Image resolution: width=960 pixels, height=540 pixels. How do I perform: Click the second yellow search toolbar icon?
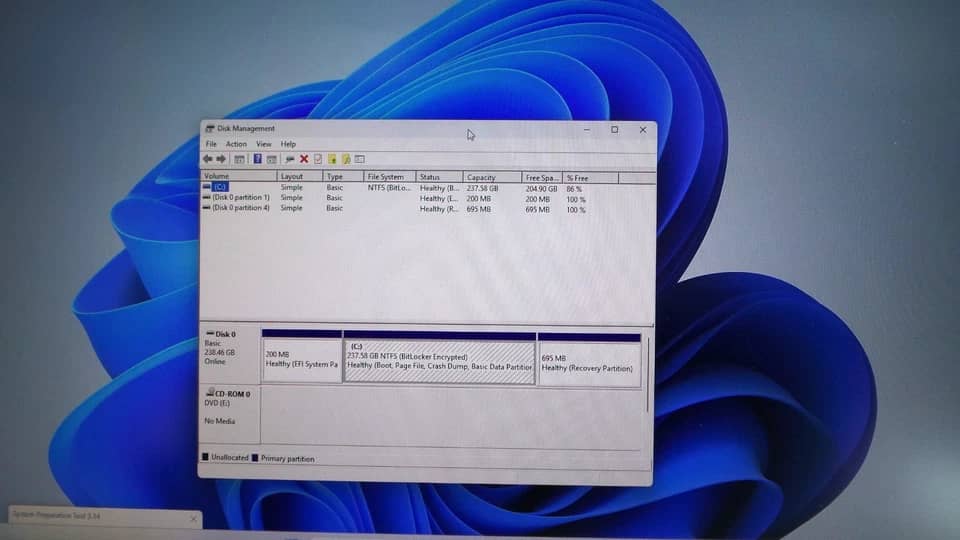tap(346, 159)
